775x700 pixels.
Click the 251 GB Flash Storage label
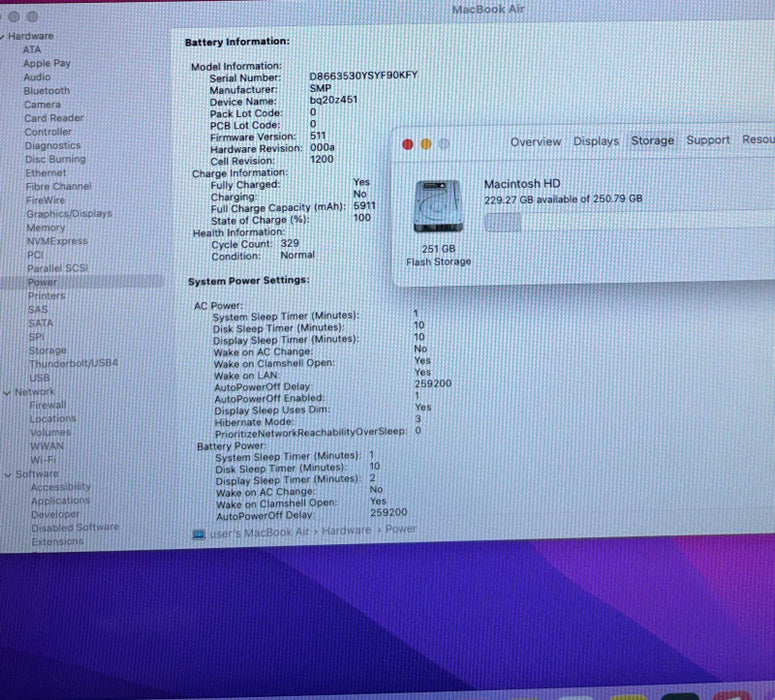(438, 255)
